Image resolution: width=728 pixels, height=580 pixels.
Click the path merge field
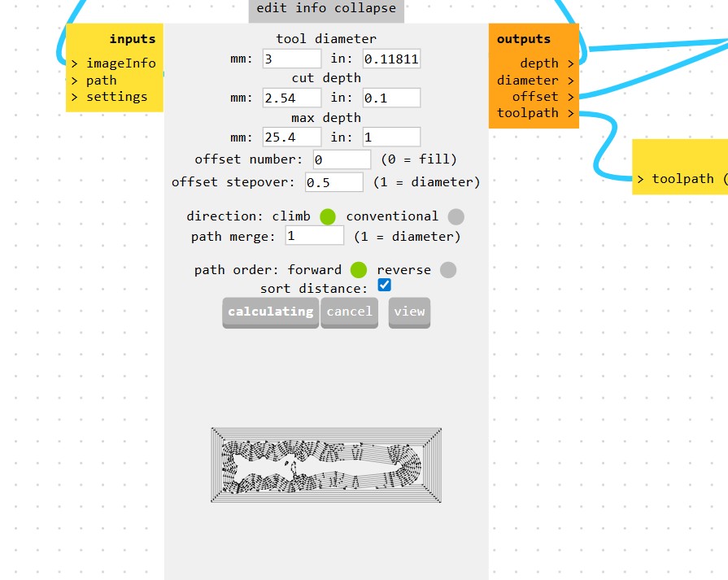[314, 235]
